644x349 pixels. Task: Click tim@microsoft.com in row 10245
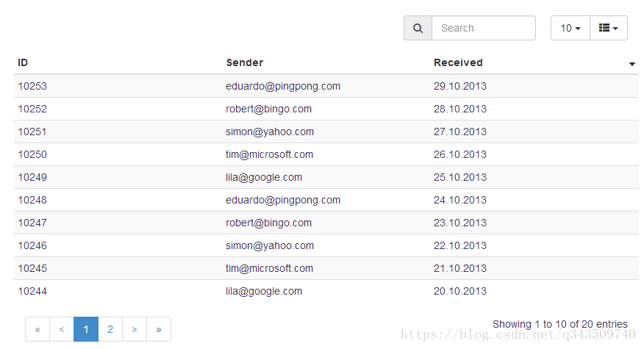[x=269, y=268]
